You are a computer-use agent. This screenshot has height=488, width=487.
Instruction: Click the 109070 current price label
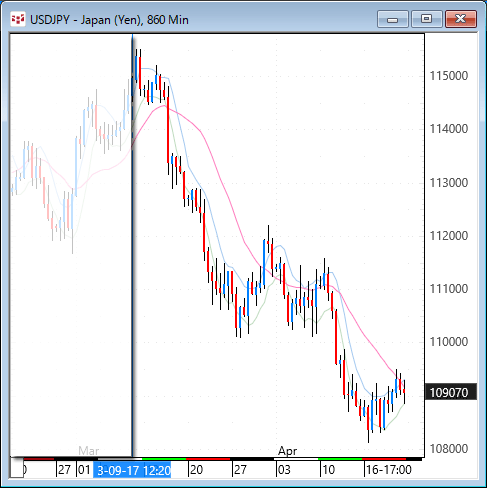(450, 392)
